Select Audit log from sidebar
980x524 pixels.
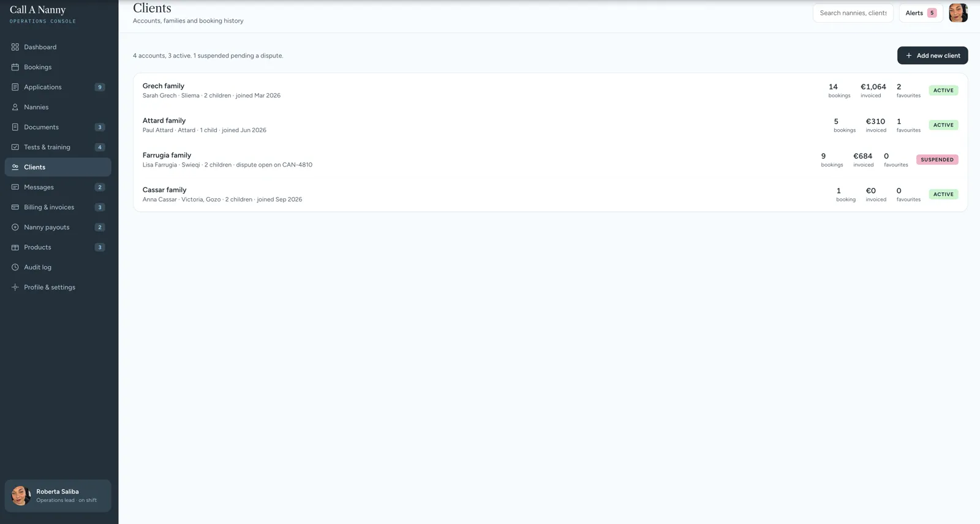coord(58,267)
